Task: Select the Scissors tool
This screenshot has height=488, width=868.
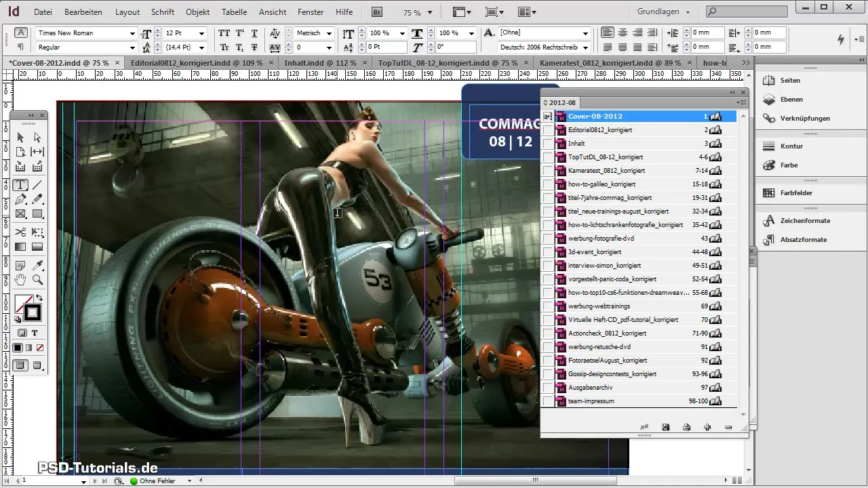Action: (20, 232)
